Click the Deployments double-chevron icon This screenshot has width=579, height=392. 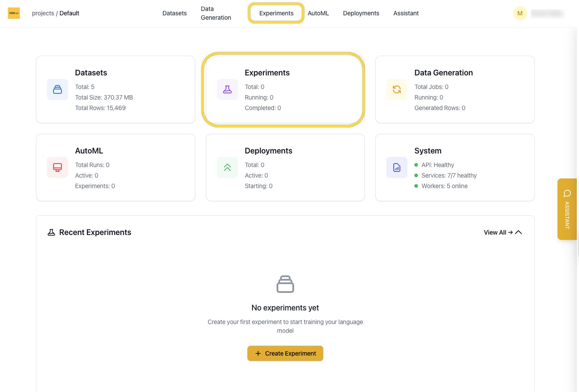pyautogui.click(x=227, y=167)
